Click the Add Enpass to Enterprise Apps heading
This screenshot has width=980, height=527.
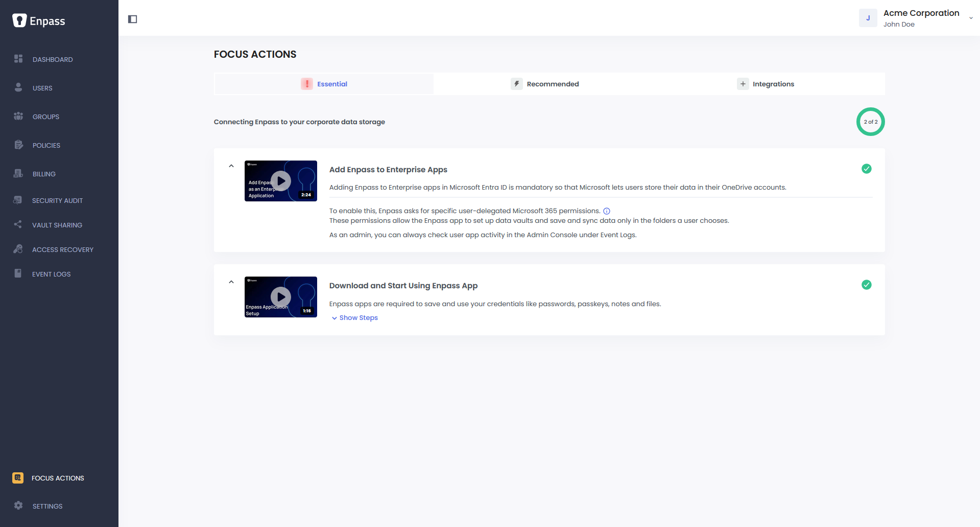pyautogui.click(x=388, y=170)
